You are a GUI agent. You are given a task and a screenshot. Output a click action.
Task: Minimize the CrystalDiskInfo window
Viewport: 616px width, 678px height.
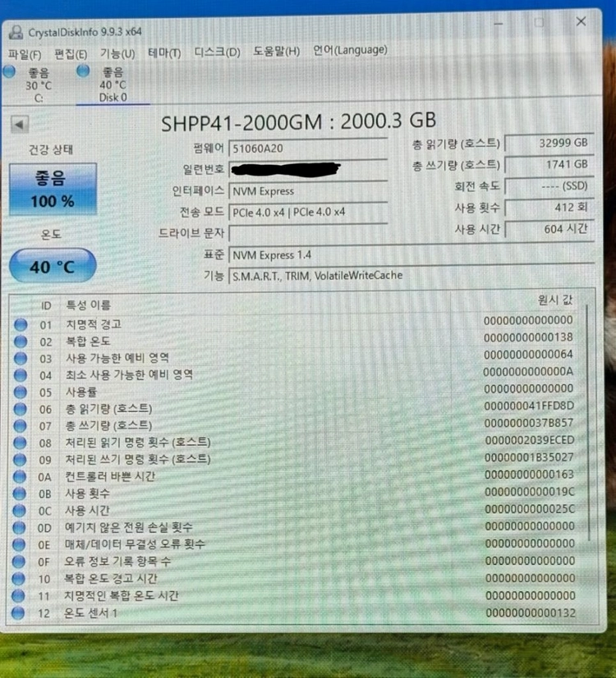(x=499, y=24)
